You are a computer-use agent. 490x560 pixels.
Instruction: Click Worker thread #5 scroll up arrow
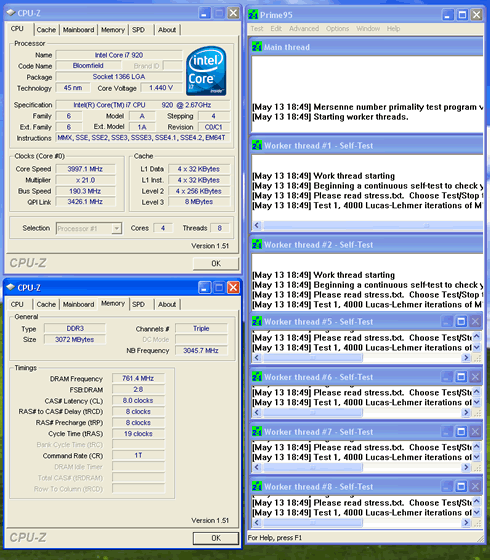point(476,336)
